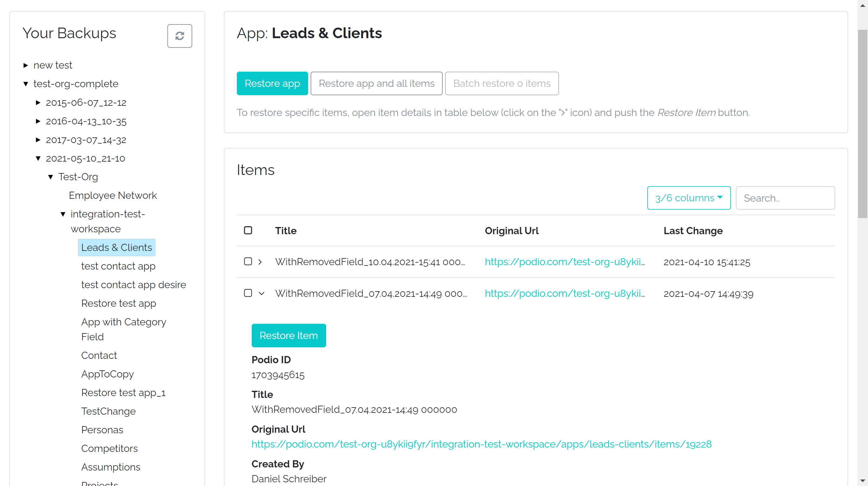
Task: Open the full leads-clients items/19228 URL
Action: tap(481, 444)
